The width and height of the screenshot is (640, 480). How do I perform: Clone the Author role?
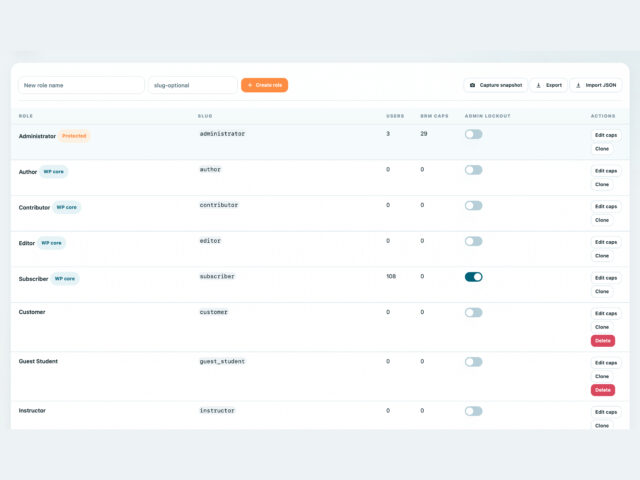pyautogui.click(x=602, y=184)
